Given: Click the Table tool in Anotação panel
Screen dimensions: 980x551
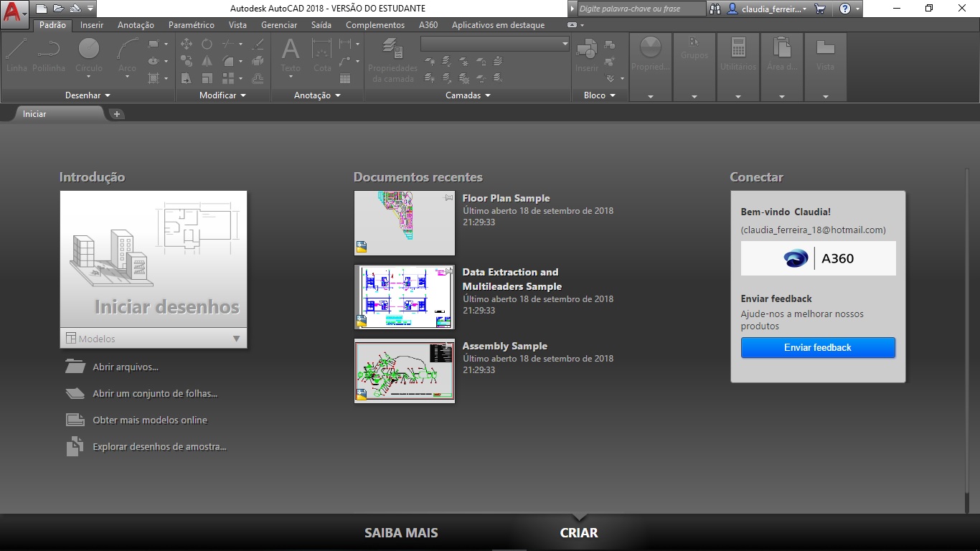Looking at the screenshot, I should (345, 78).
